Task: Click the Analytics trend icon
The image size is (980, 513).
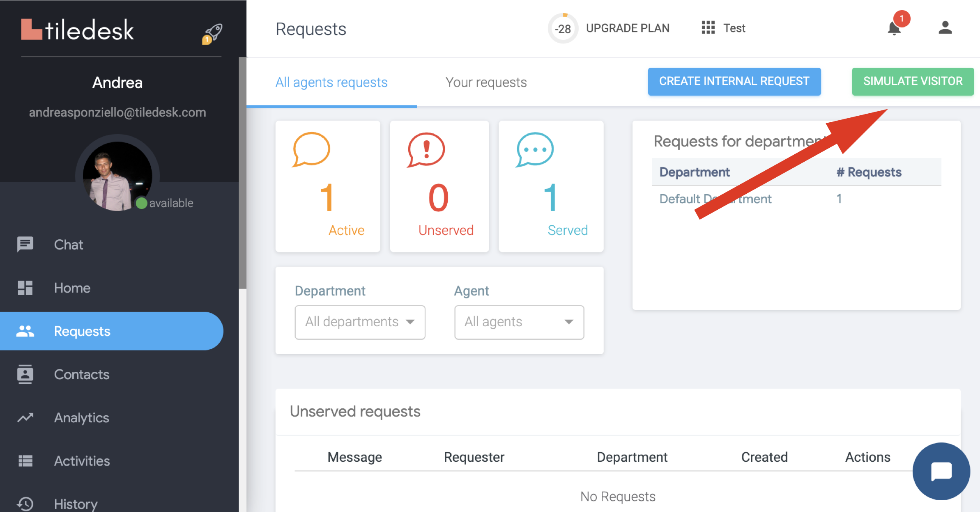Action: 25,418
